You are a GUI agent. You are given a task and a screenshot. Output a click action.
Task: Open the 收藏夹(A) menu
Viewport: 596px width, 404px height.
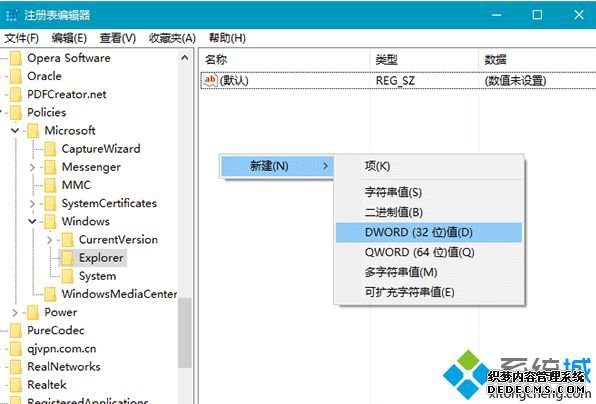point(172,38)
